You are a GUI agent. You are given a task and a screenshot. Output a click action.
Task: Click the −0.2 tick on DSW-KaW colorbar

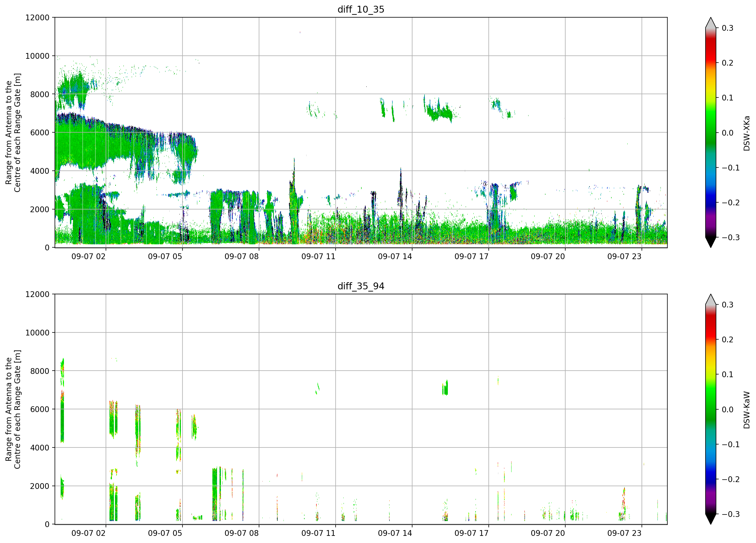(731, 479)
